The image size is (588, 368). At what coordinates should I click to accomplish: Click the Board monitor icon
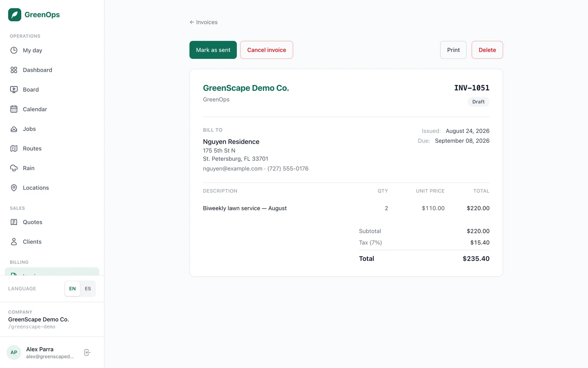14,89
